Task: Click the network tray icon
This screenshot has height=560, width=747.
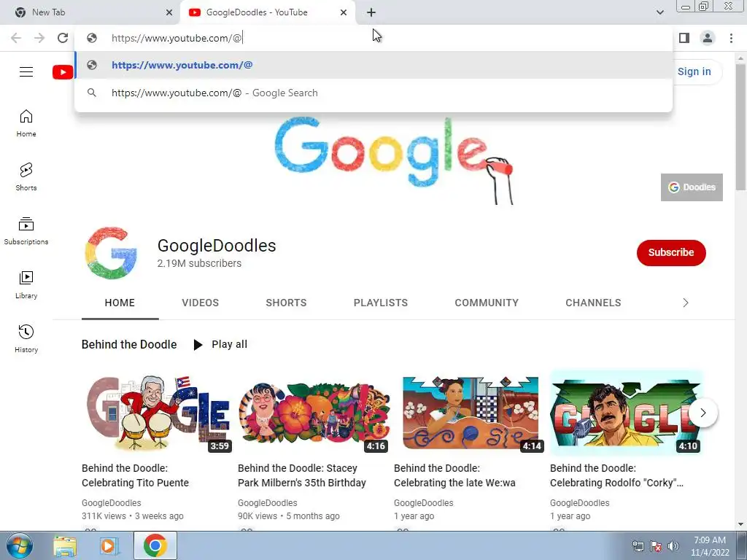Action: tap(638, 546)
